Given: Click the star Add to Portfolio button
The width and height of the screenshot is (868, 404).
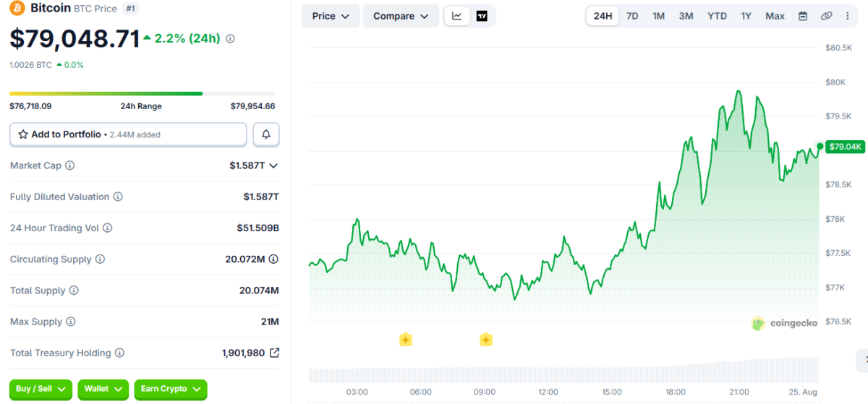Looking at the screenshot, I should (128, 134).
